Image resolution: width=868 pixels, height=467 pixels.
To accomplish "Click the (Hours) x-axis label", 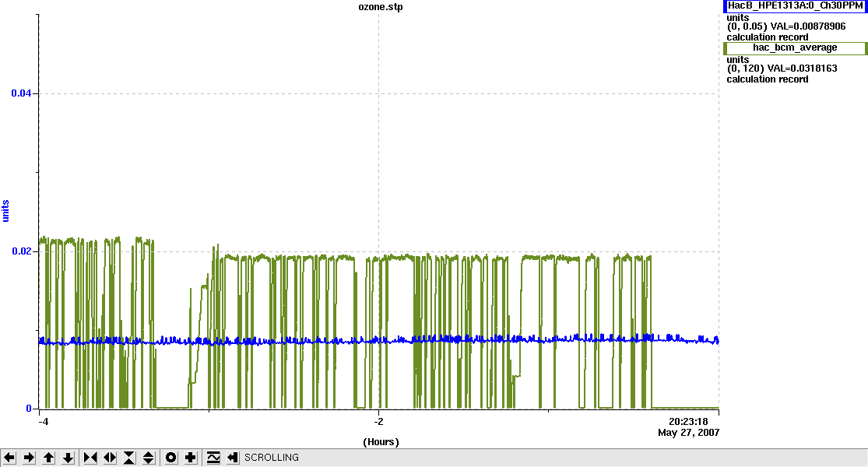I will pos(381,442).
